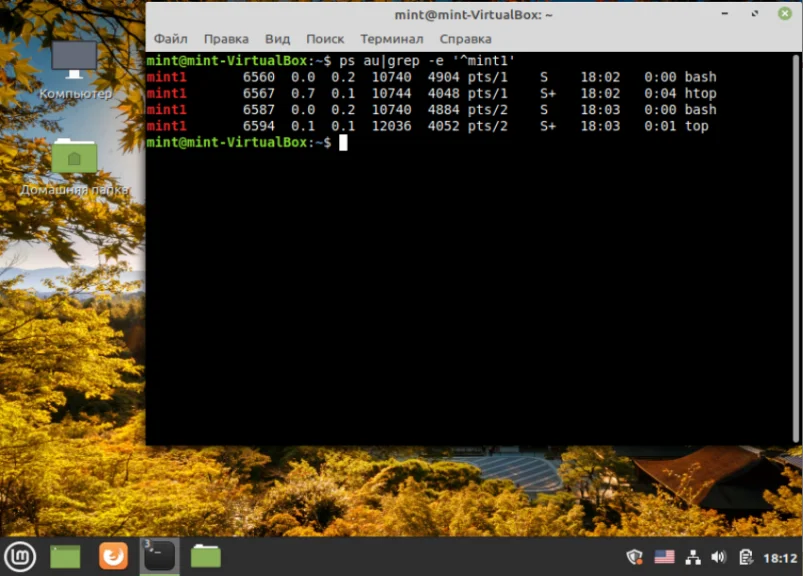
Task: Open the Справка menu
Action: pos(465,39)
